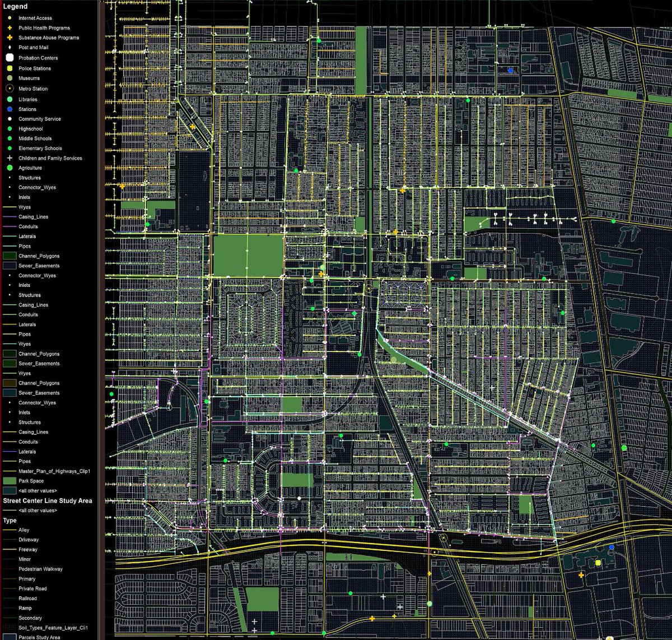Select the Parcels Study Area swatch
The height and width of the screenshot is (640, 672).
point(10,637)
